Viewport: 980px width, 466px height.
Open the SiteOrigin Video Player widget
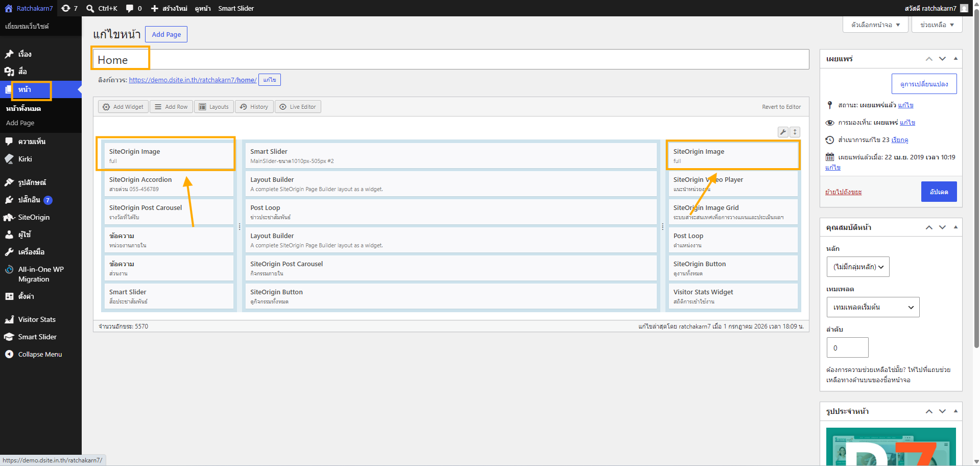coord(733,184)
